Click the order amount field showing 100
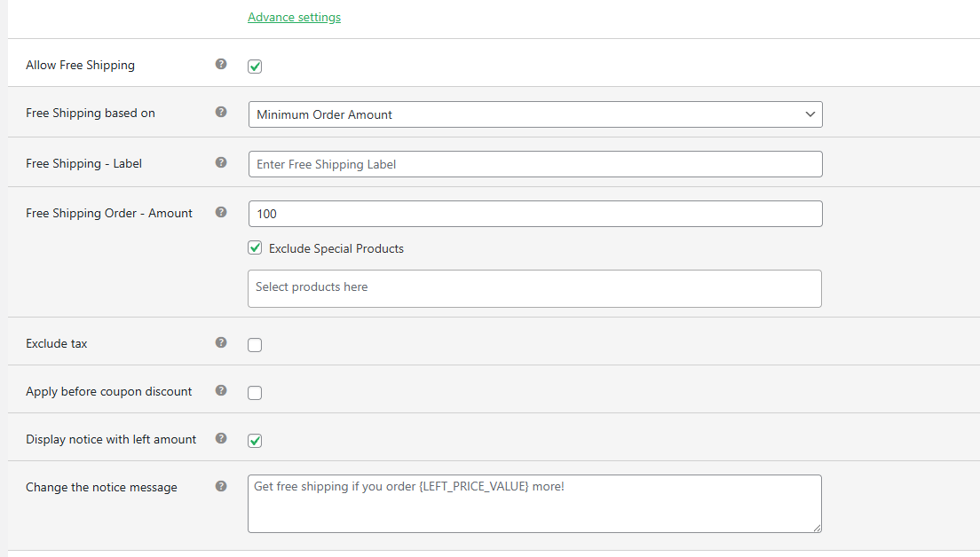This screenshot has width=980, height=557. point(535,214)
